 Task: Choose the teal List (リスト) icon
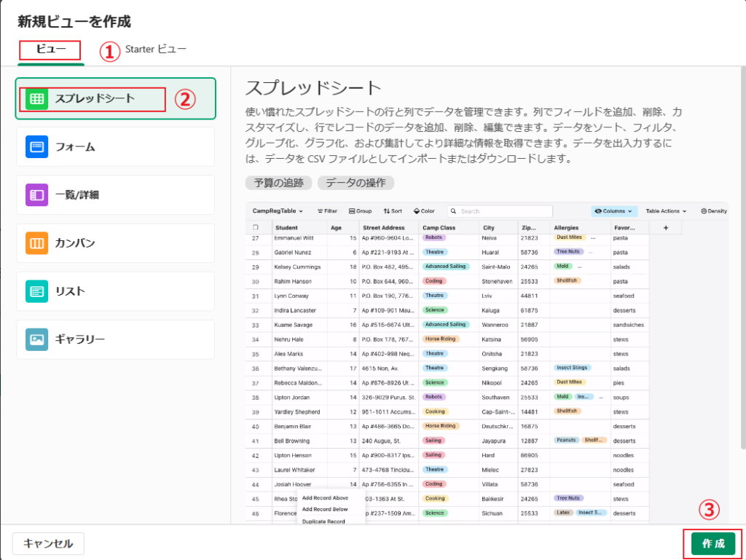pos(37,291)
